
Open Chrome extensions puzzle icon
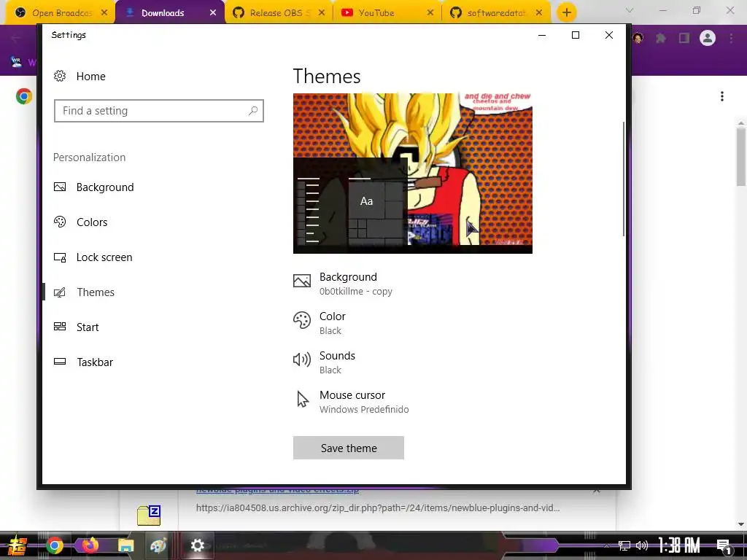click(661, 38)
